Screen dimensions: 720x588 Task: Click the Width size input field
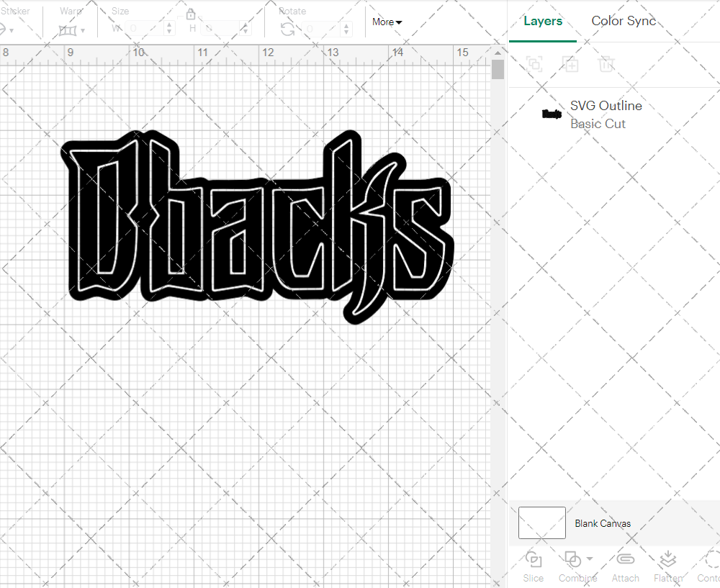pyautogui.click(x=145, y=28)
